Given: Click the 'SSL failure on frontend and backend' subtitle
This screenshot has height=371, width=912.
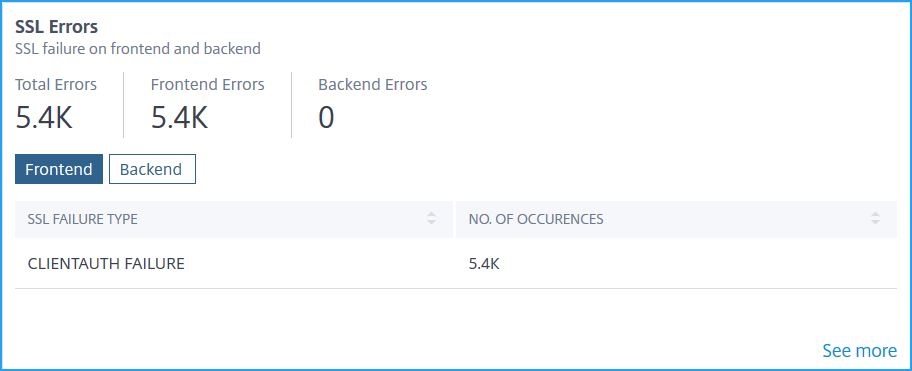Looking at the screenshot, I should pos(138,49).
